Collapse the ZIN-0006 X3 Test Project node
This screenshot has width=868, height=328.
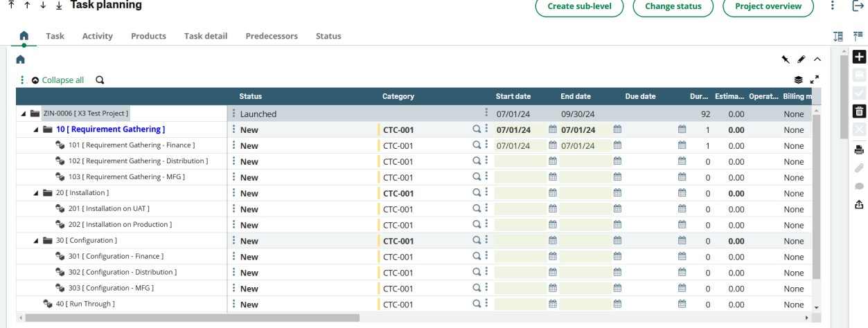click(x=24, y=113)
